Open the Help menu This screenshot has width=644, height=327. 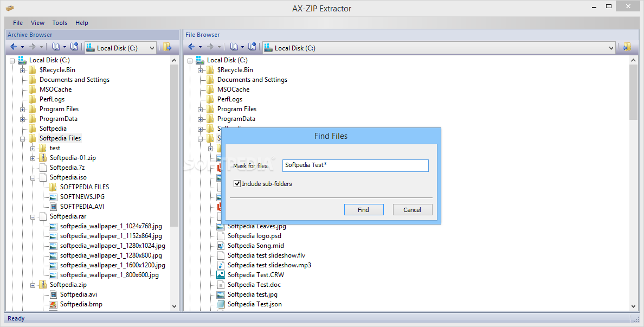point(82,23)
